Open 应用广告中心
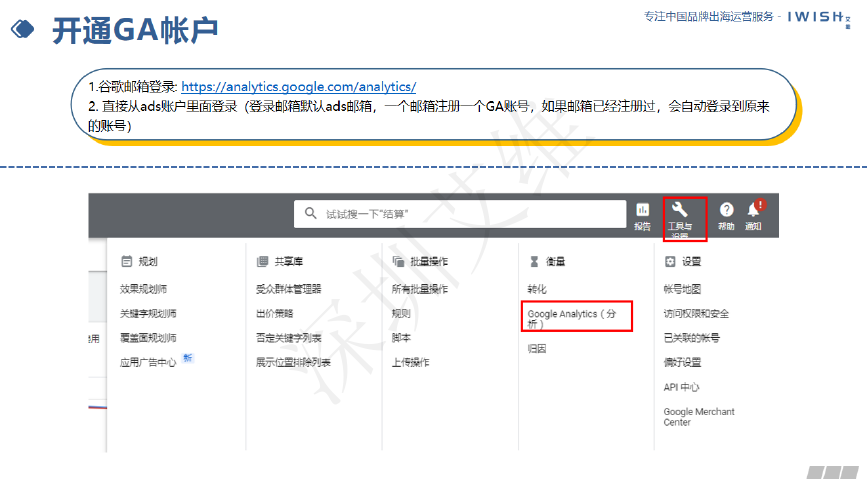The image size is (867, 488). click(x=148, y=363)
